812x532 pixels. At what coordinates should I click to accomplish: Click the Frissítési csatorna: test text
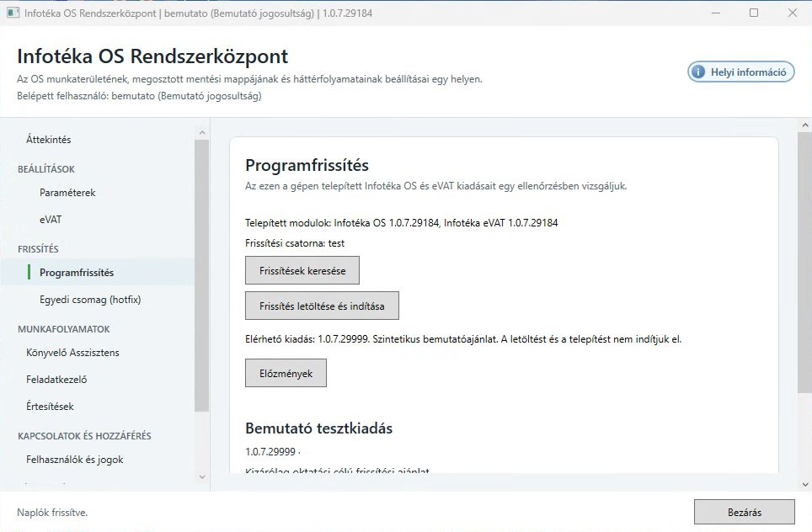tap(295, 243)
